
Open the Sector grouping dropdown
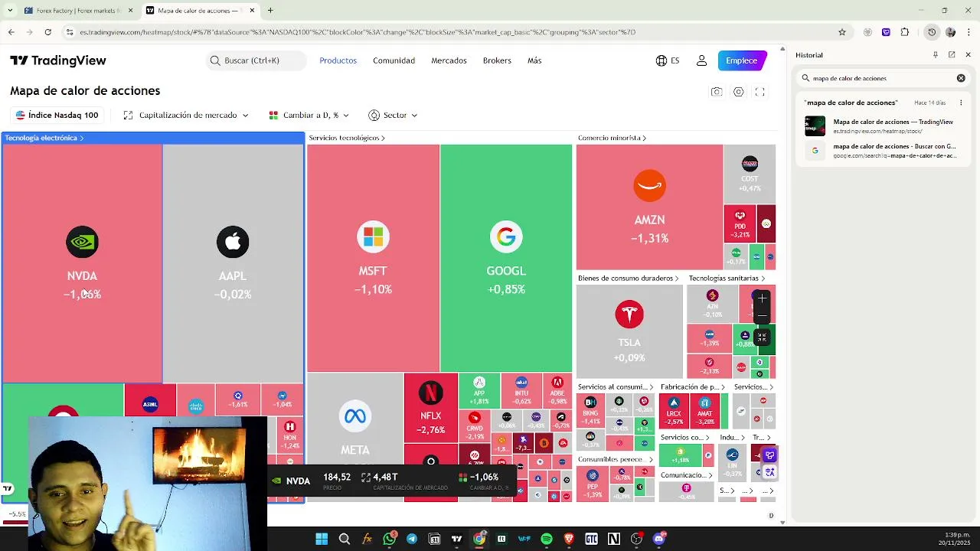[393, 116]
